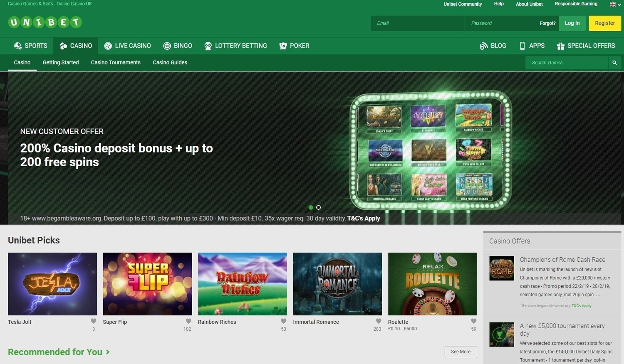Open the Live Casino menu
Viewport: 624px width, 364px height.
pos(128,46)
